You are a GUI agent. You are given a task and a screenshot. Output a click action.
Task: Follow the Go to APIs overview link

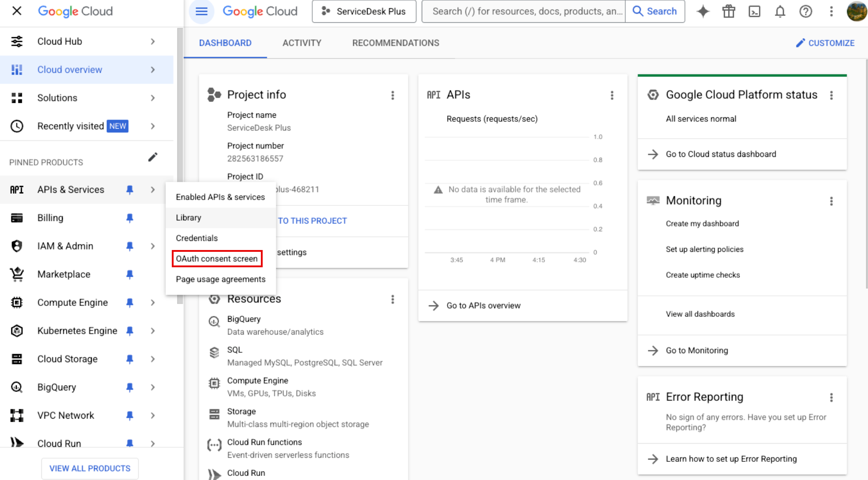click(x=484, y=305)
